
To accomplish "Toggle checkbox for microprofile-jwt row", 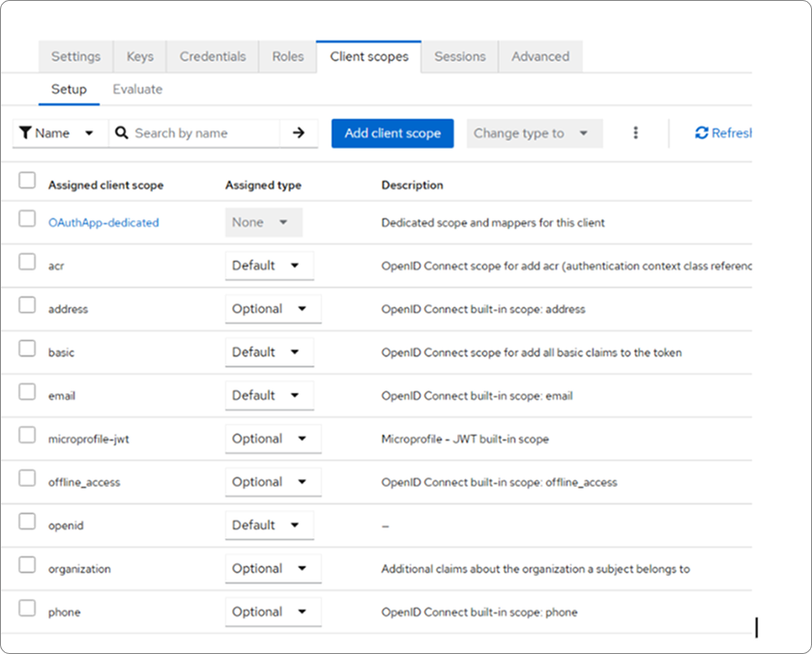I will click(27, 435).
